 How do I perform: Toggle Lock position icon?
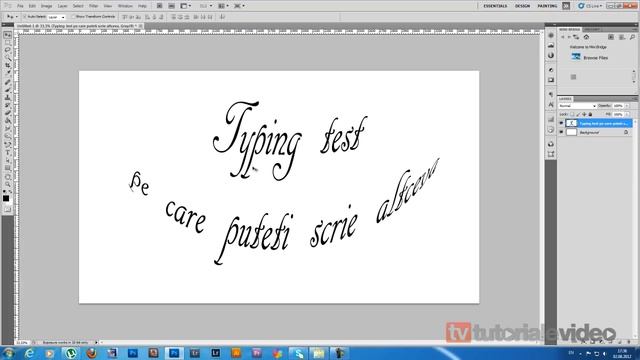pyautogui.click(x=584, y=114)
